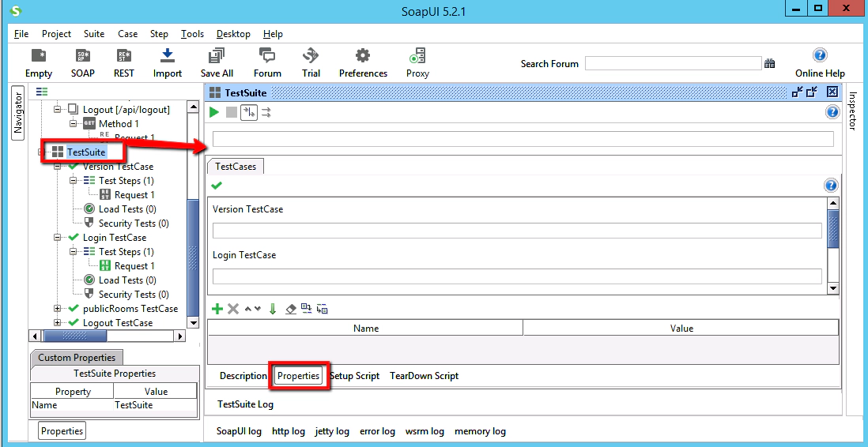Switch to the TestCases tab
Screen dimensions: 868x447
coord(236,166)
